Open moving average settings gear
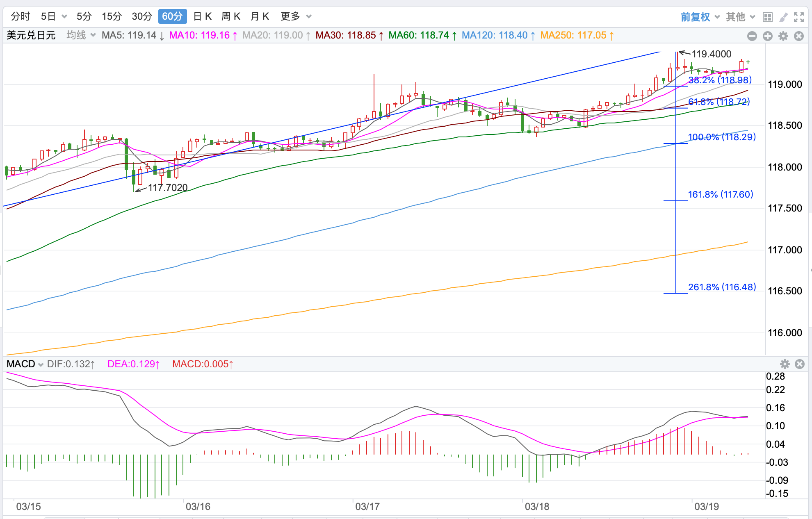Screen dimensions: 812x519 (x=783, y=36)
